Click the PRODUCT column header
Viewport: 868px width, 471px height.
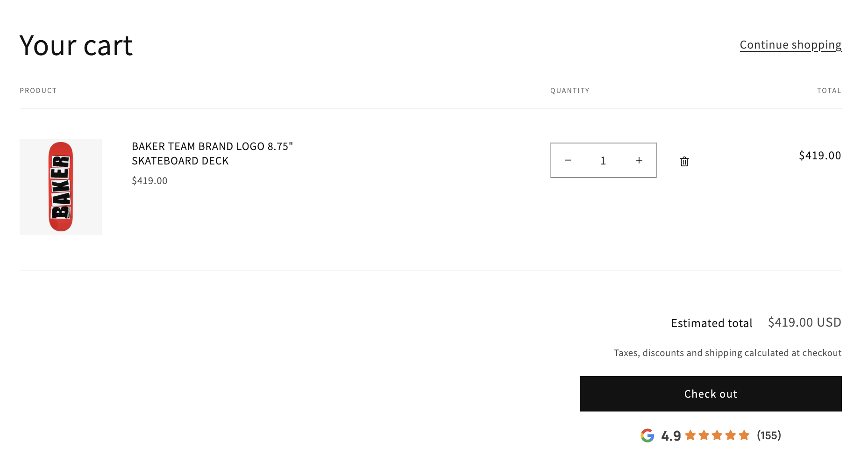coord(38,91)
